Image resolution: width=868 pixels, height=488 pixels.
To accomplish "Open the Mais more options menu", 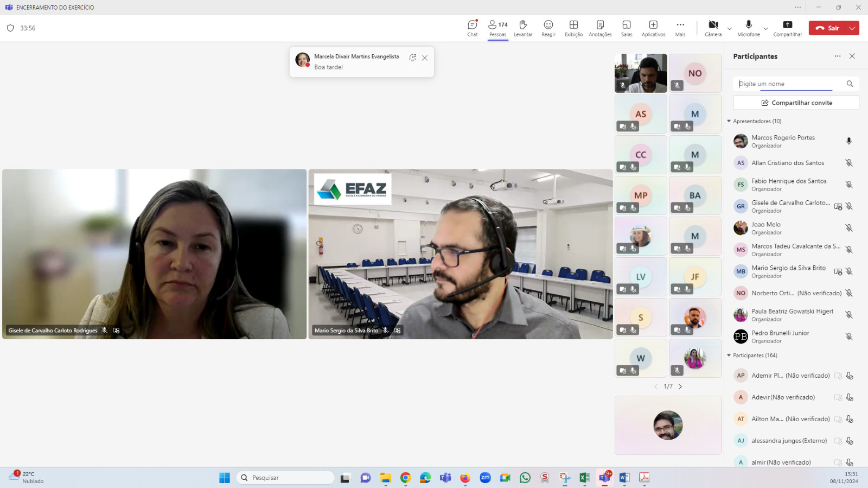I will [x=680, y=28].
